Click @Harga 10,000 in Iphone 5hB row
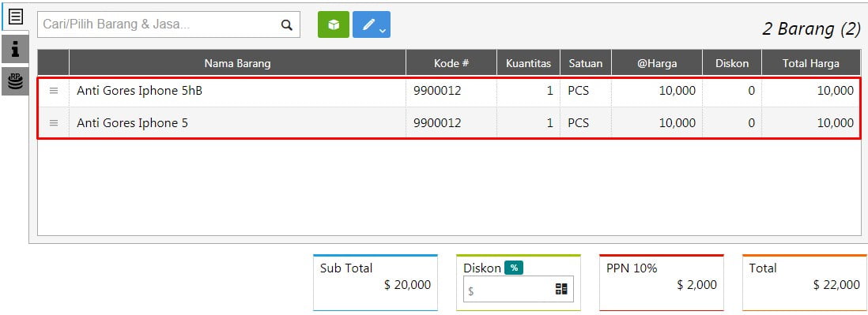The image size is (868, 315). 677,91
